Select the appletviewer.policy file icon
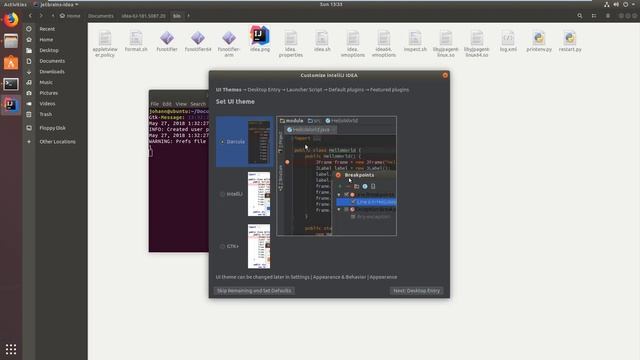Image resolution: width=640 pixels, height=360 pixels. [x=105, y=44]
